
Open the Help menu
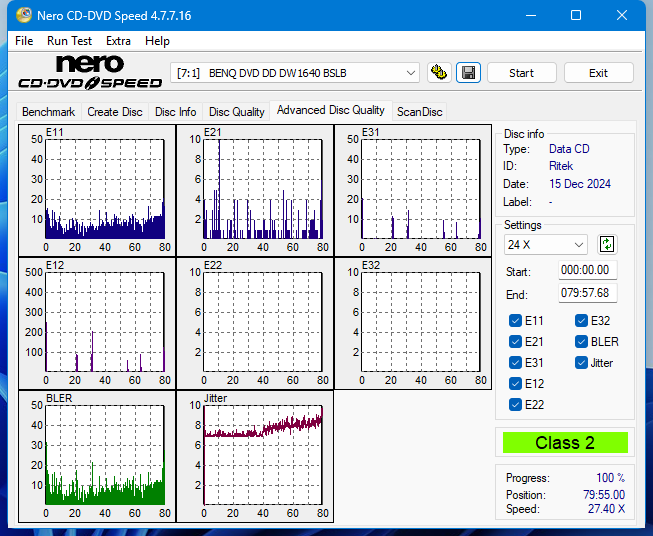[157, 41]
